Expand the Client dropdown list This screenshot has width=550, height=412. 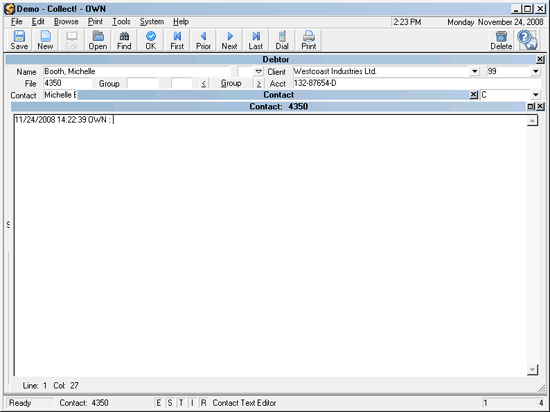point(474,72)
